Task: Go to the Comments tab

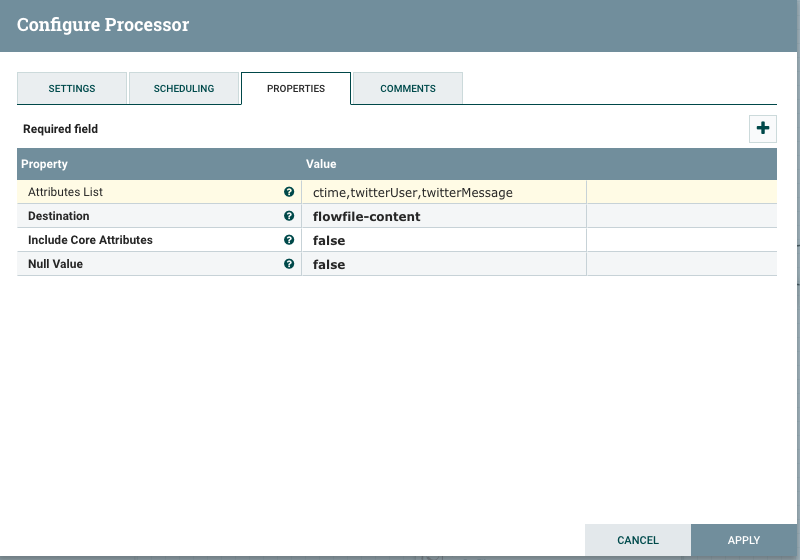Action: point(408,88)
